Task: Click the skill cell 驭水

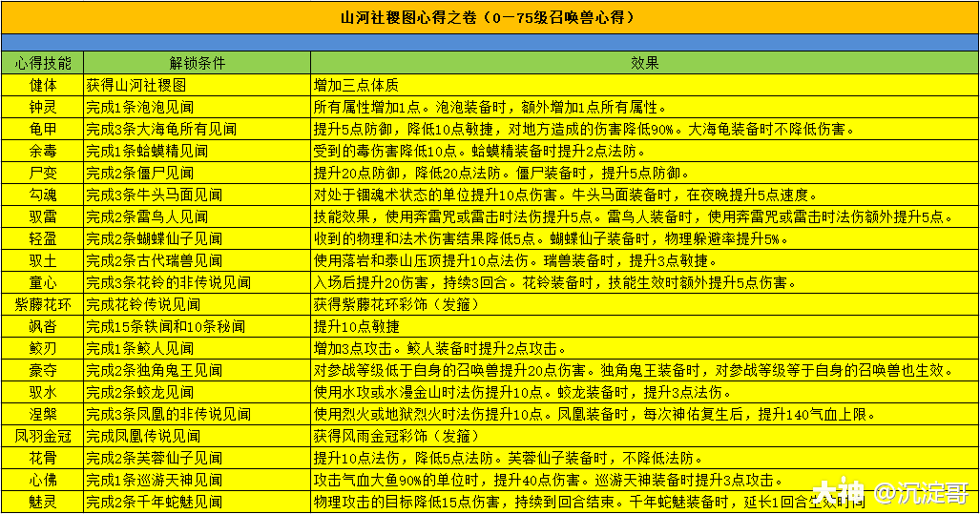Action: pyautogui.click(x=43, y=392)
